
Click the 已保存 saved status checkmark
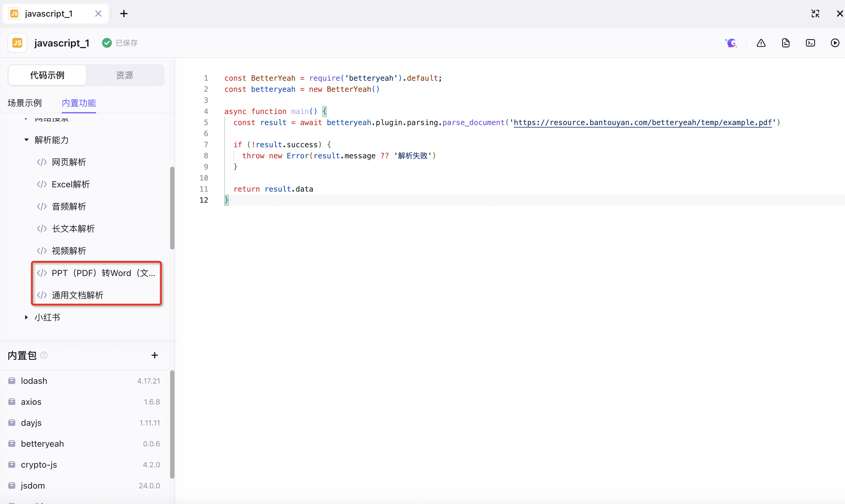click(x=107, y=43)
